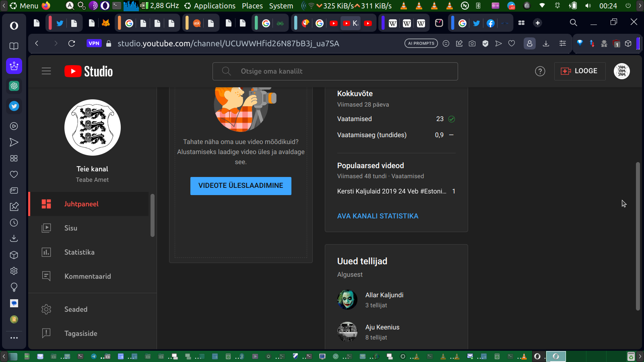The image size is (644, 362).
Task: Click the channel coat-of-arms picture in sidebar
Action: pyautogui.click(x=93, y=128)
